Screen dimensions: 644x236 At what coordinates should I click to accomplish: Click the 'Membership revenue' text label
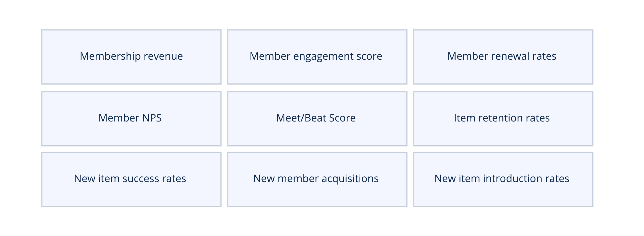click(x=131, y=56)
